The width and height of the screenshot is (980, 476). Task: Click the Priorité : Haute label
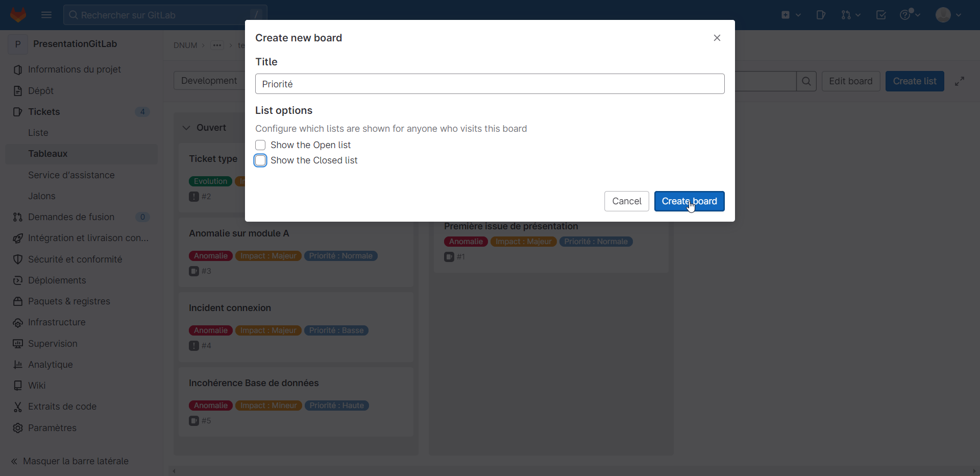coord(336,406)
